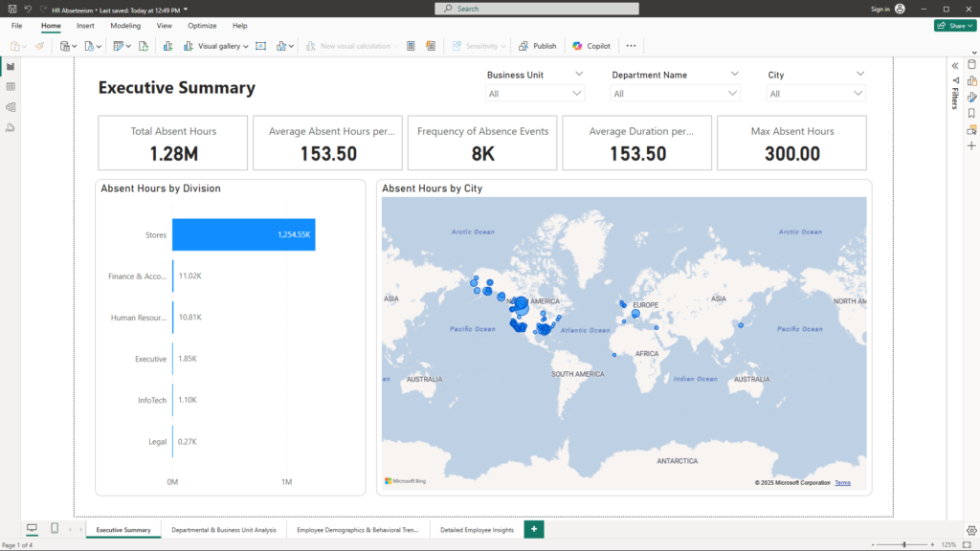The image size is (980, 551).
Task: Go to Detailed Employee Insights page
Action: click(477, 529)
